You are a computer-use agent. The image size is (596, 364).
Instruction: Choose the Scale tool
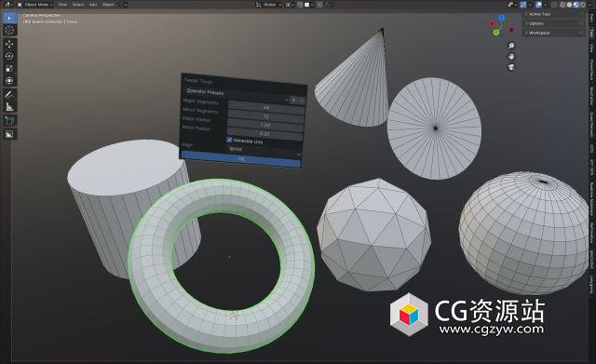[9, 68]
